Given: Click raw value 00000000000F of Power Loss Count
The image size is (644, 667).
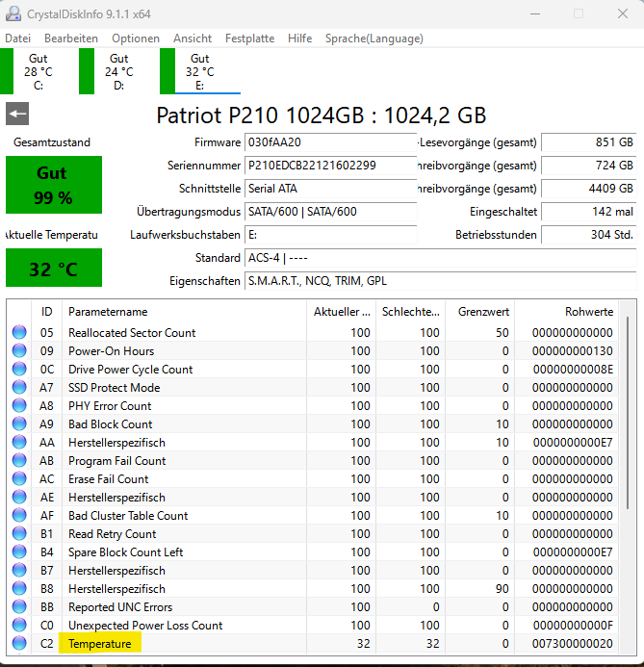Looking at the screenshot, I should point(573,626).
